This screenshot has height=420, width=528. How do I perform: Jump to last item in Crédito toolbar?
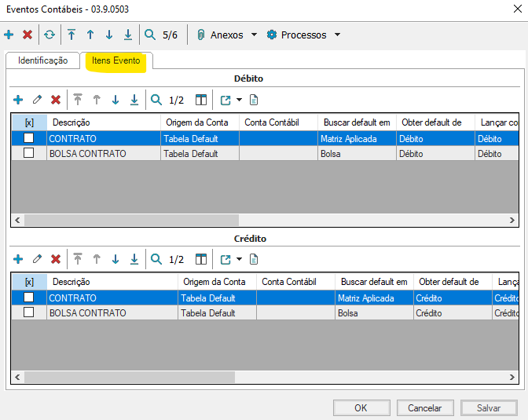(x=134, y=259)
